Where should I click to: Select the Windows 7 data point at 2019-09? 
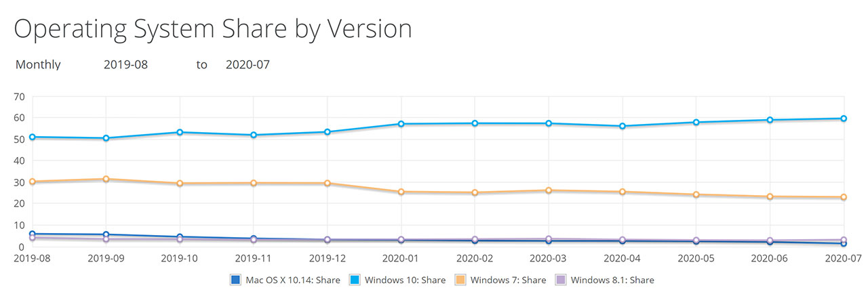(106, 179)
